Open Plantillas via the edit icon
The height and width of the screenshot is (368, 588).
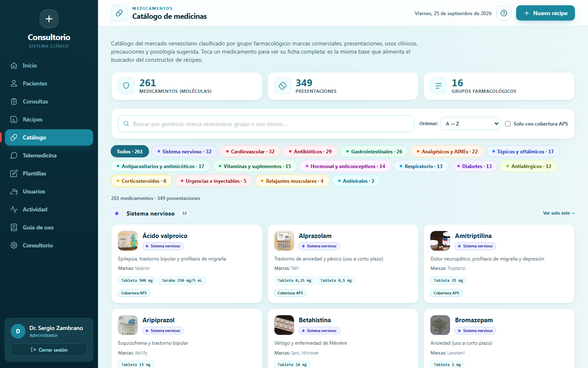(x=14, y=173)
